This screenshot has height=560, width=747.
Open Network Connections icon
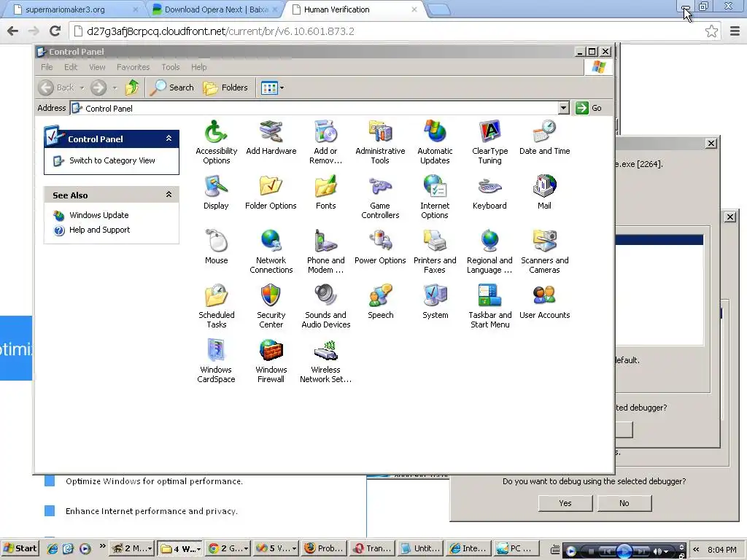point(271,252)
